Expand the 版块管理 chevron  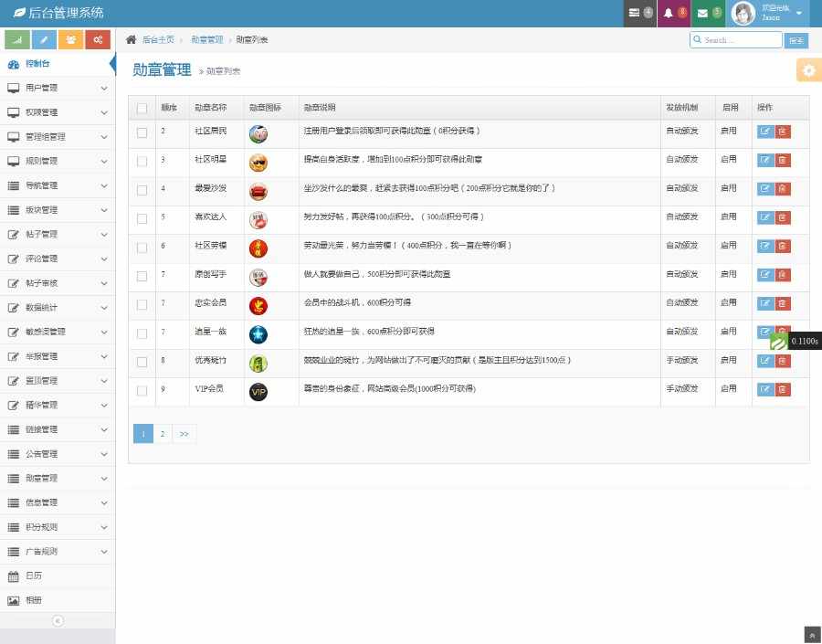[x=104, y=210]
